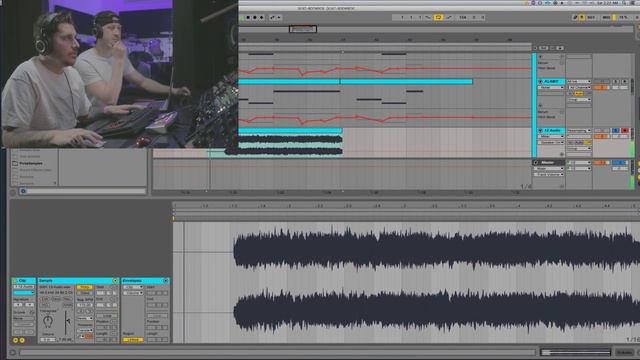Toggle the Clip activator in Clip box
640x360 pixels.
pyautogui.click(x=14, y=281)
